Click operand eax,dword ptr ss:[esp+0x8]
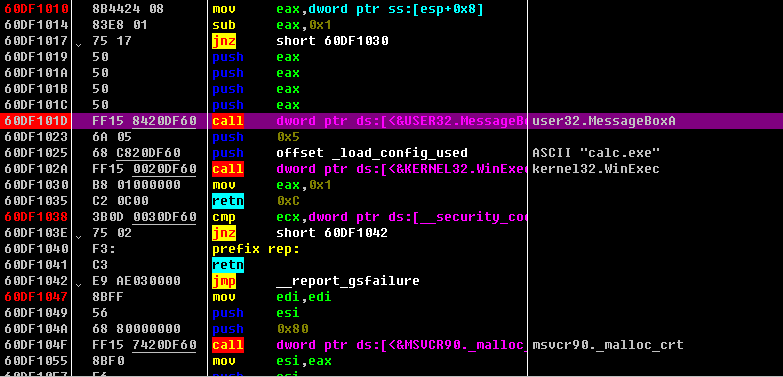The width and height of the screenshot is (783, 377). click(380, 9)
